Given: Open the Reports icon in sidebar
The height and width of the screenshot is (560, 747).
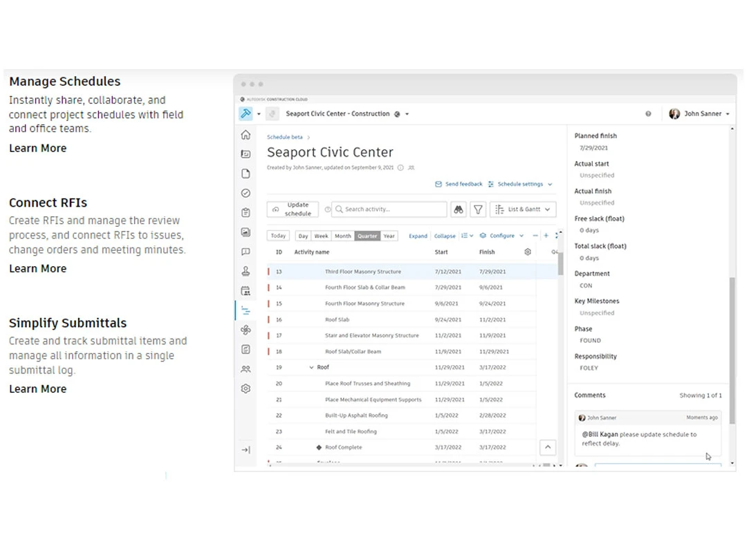Looking at the screenshot, I should [x=246, y=350].
